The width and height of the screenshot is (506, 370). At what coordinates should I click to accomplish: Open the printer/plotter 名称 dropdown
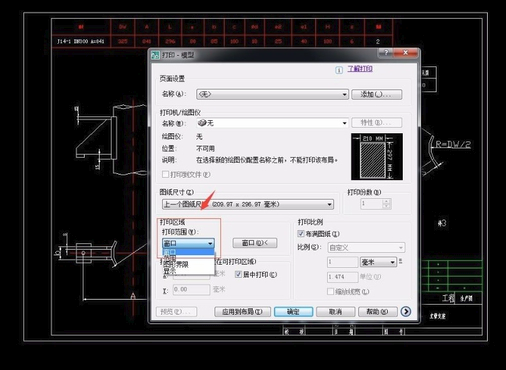point(272,123)
